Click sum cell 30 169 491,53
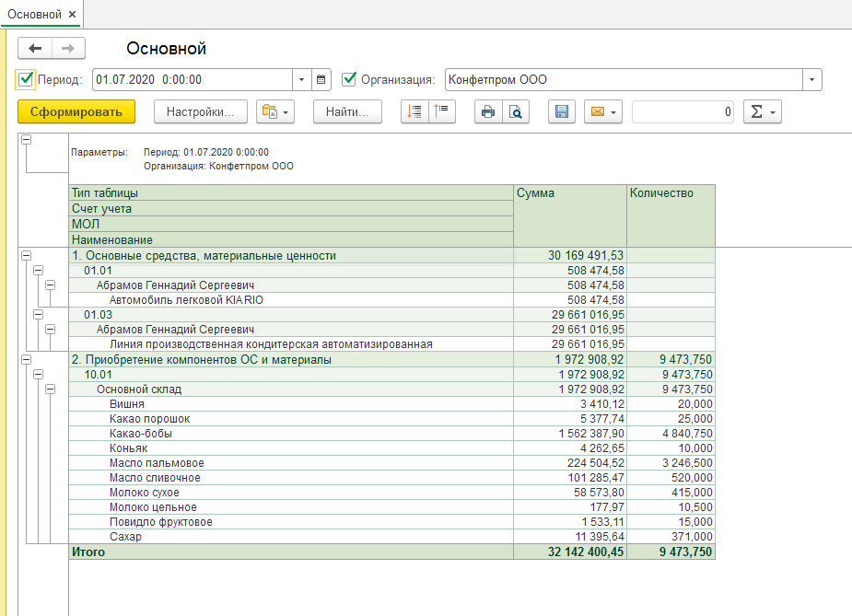 point(570,255)
